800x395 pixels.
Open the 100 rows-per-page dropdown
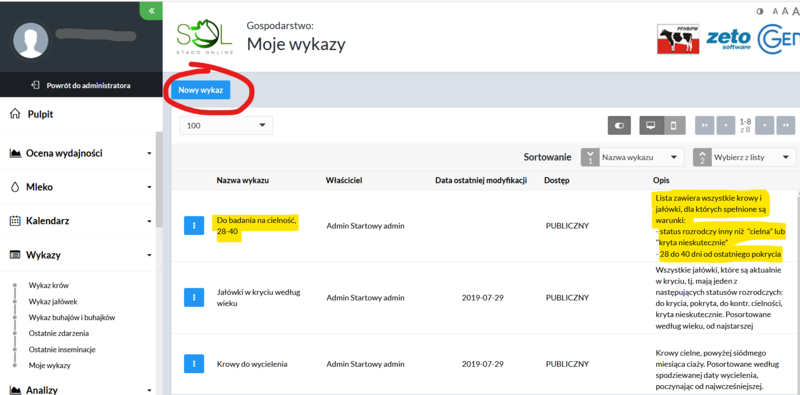point(226,125)
